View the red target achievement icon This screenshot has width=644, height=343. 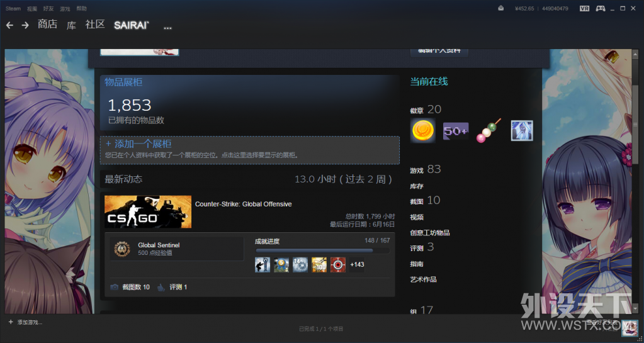(338, 265)
